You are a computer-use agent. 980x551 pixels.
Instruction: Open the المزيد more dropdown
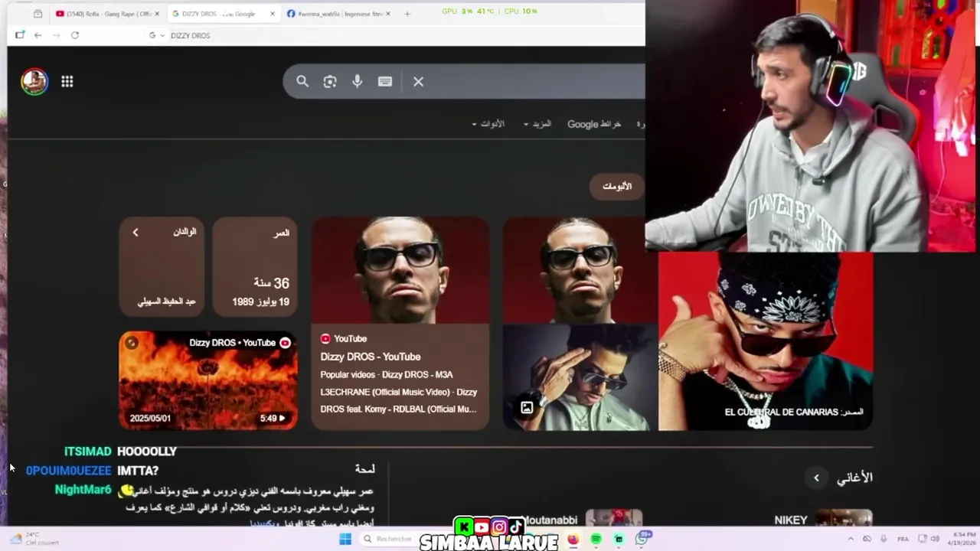click(x=537, y=124)
